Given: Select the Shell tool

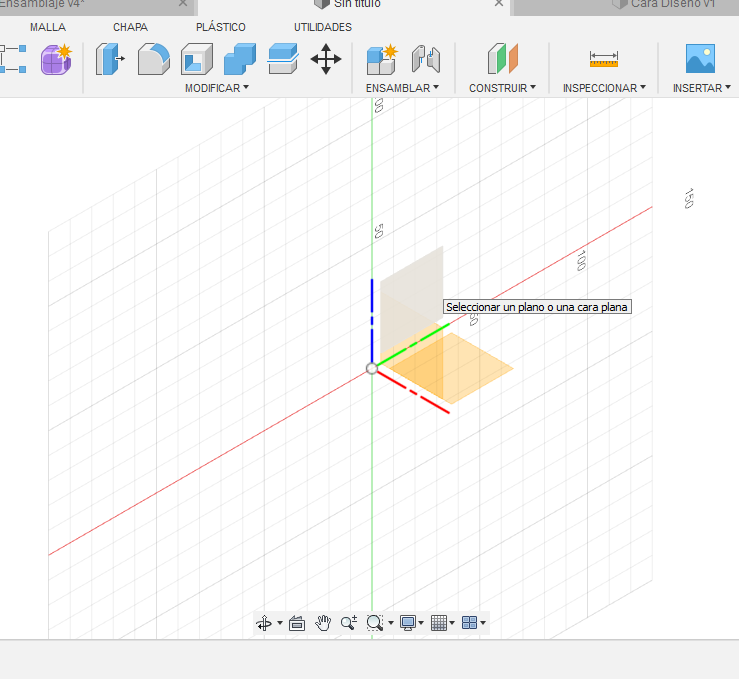Looking at the screenshot, I should pos(197,59).
